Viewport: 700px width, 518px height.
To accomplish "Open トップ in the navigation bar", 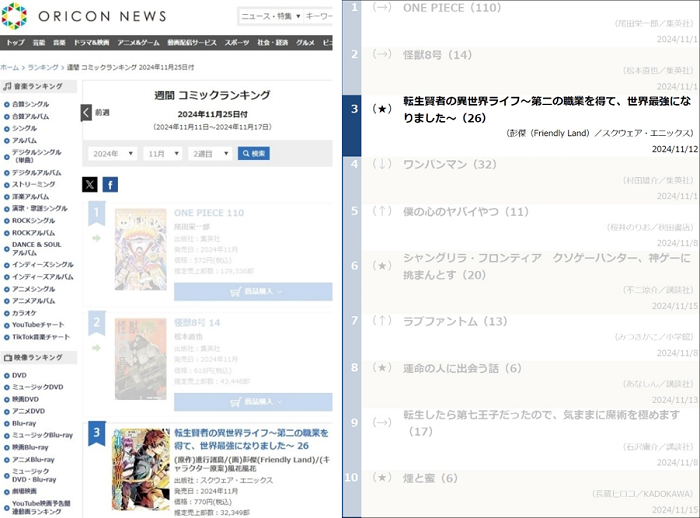I will (x=15, y=42).
